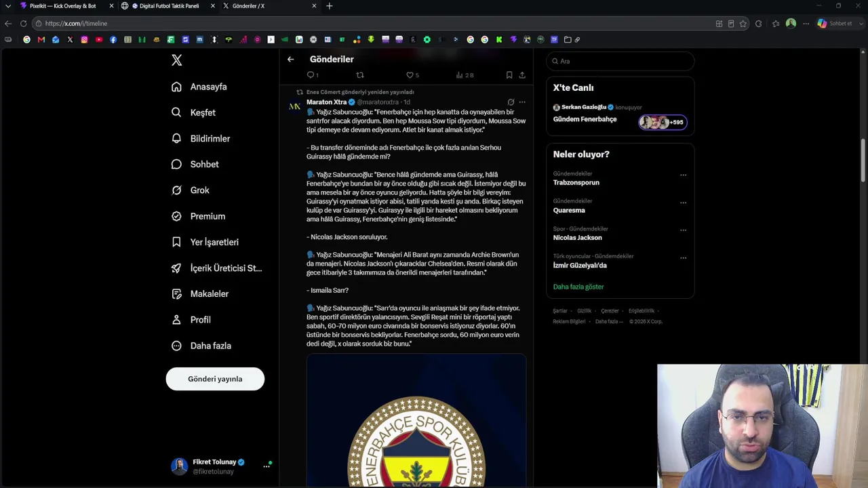This screenshot has width=868, height=488.
Task: Repost the top post via retweet icon
Action: [360, 75]
